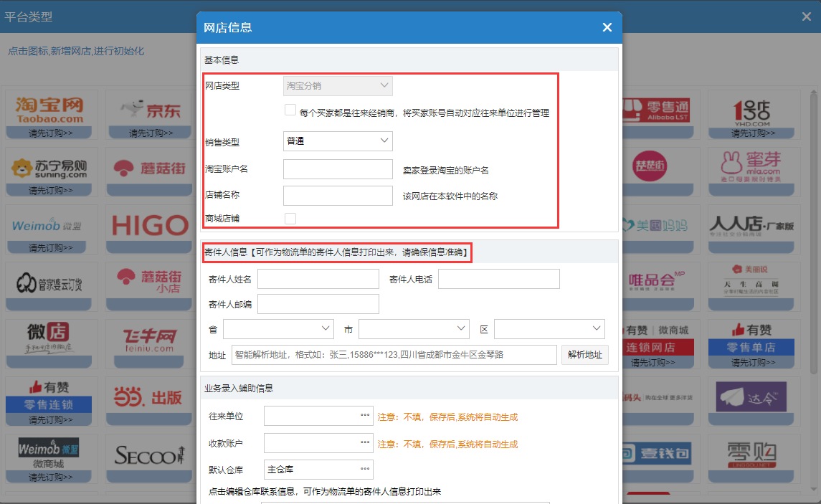Open the 区 district dropdown
This screenshot has width=821, height=504.
click(549, 329)
